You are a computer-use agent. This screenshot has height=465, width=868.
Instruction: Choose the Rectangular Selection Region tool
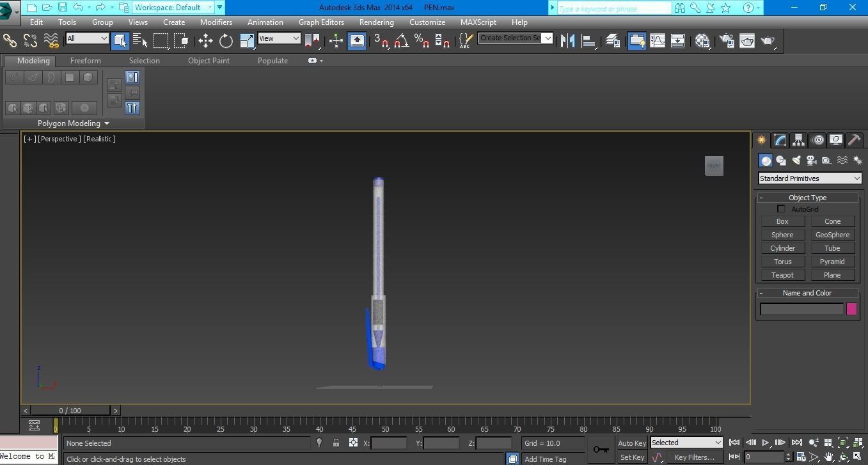pyautogui.click(x=161, y=41)
